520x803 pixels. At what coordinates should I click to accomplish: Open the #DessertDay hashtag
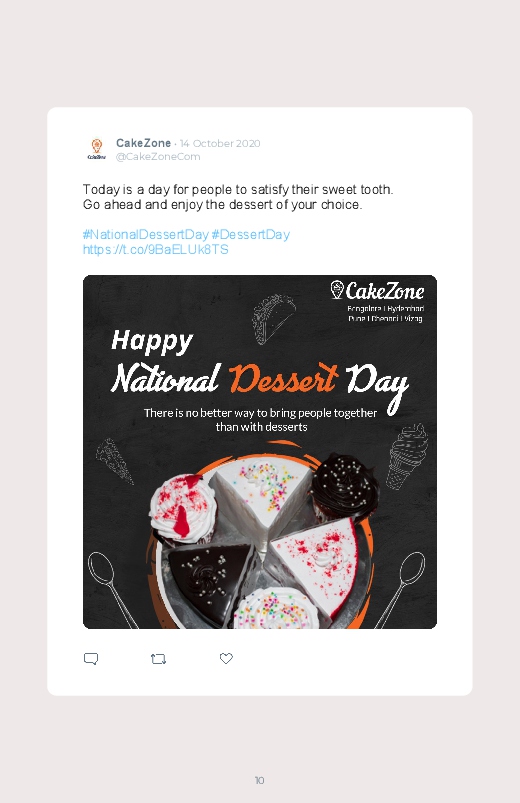pos(251,235)
